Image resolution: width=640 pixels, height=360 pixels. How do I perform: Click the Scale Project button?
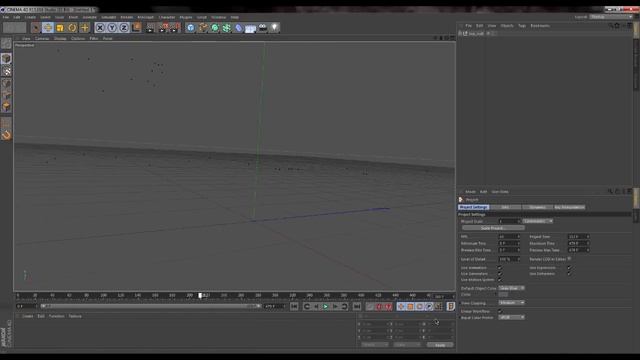493,228
